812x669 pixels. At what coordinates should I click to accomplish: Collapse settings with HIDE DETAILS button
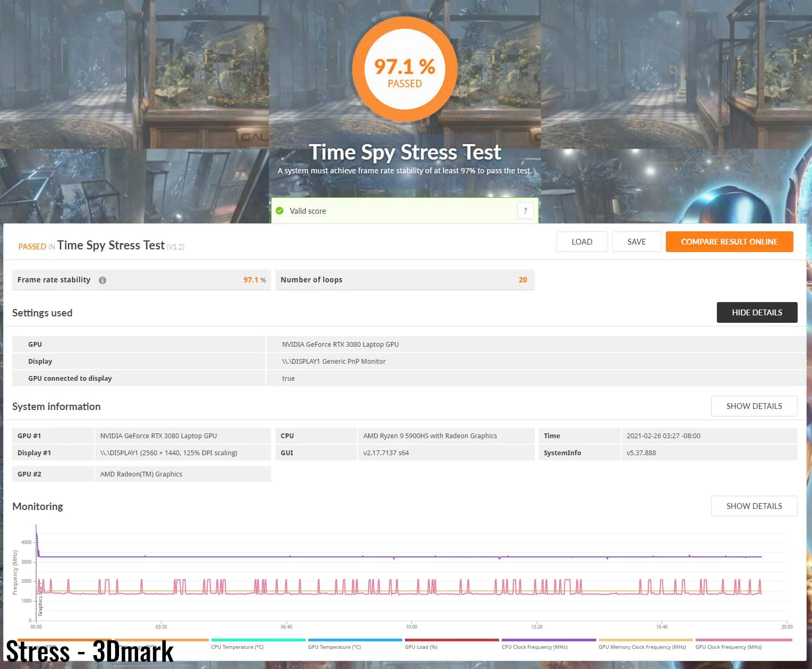pyautogui.click(x=757, y=312)
